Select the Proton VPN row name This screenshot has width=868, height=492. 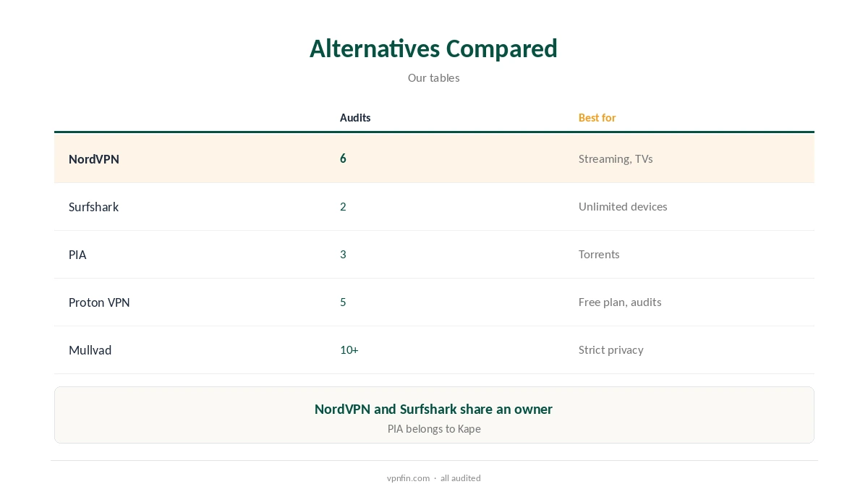[x=99, y=302]
